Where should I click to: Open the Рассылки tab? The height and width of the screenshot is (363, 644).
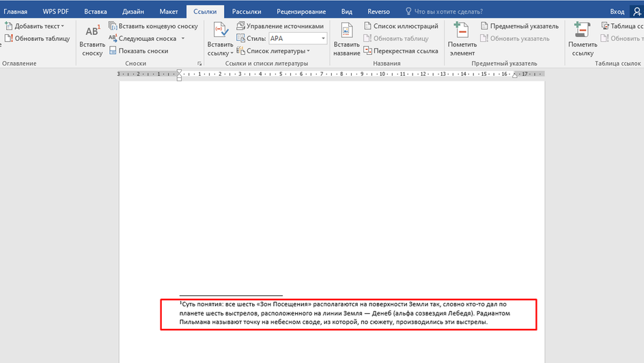pos(247,12)
